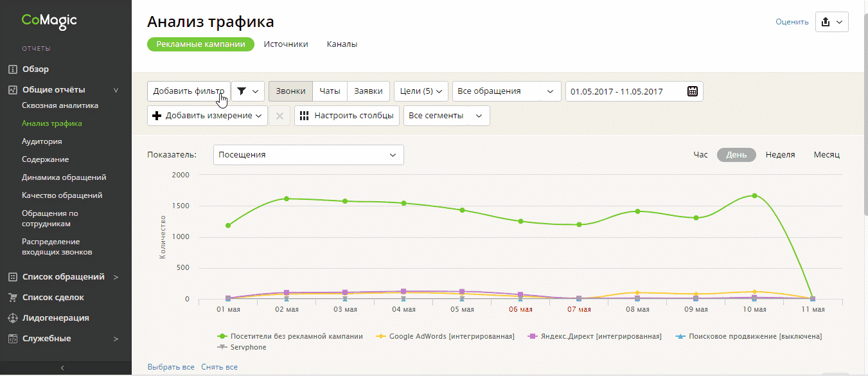Open the Посещения indicator dropdown
The width and height of the screenshot is (868, 376).
pyautogui.click(x=308, y=155)
